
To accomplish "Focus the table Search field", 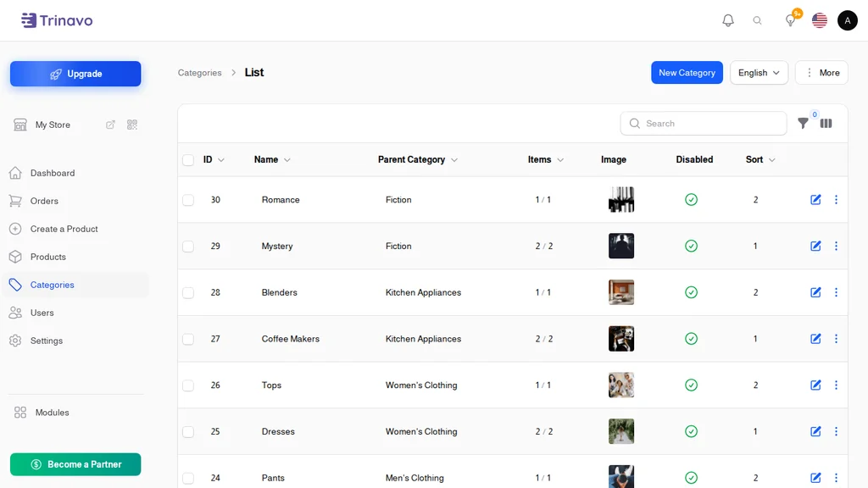I will [704, 124].
